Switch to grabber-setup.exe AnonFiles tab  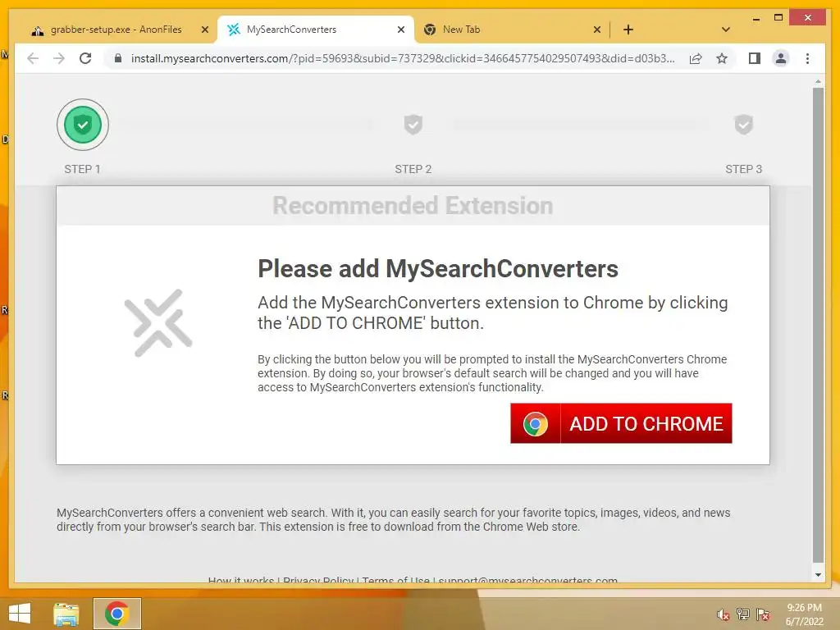116,30
